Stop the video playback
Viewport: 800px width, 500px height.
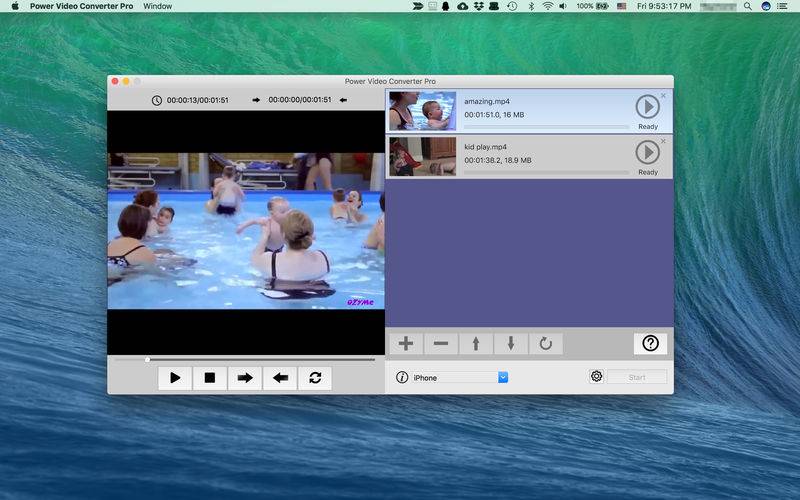point(210,378)
